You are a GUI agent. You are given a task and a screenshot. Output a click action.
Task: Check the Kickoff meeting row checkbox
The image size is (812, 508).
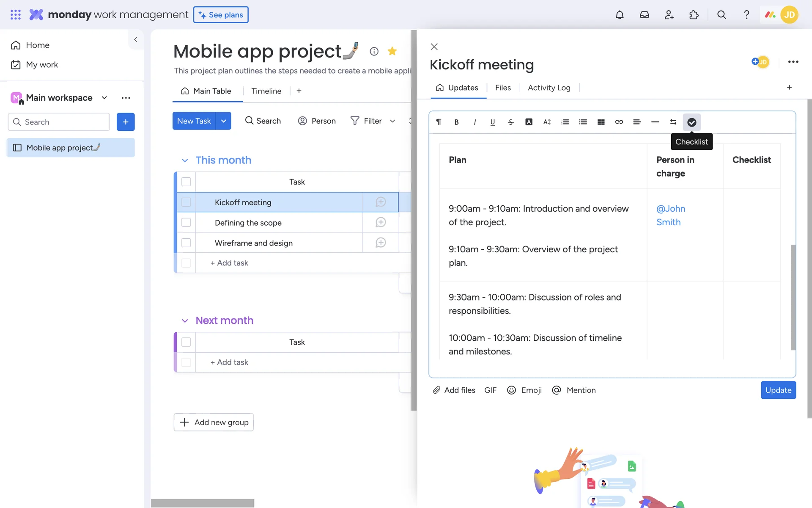186,202
